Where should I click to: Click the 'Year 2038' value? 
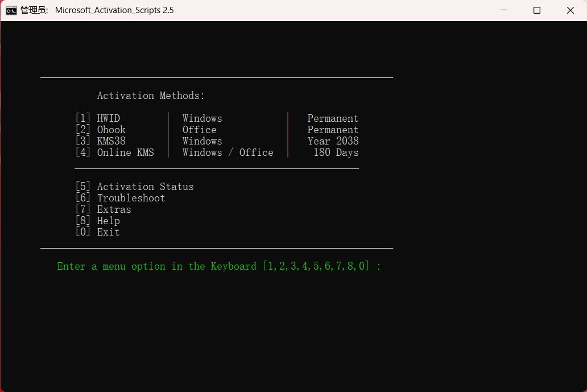pyautogui.click(x=333, y=141)
